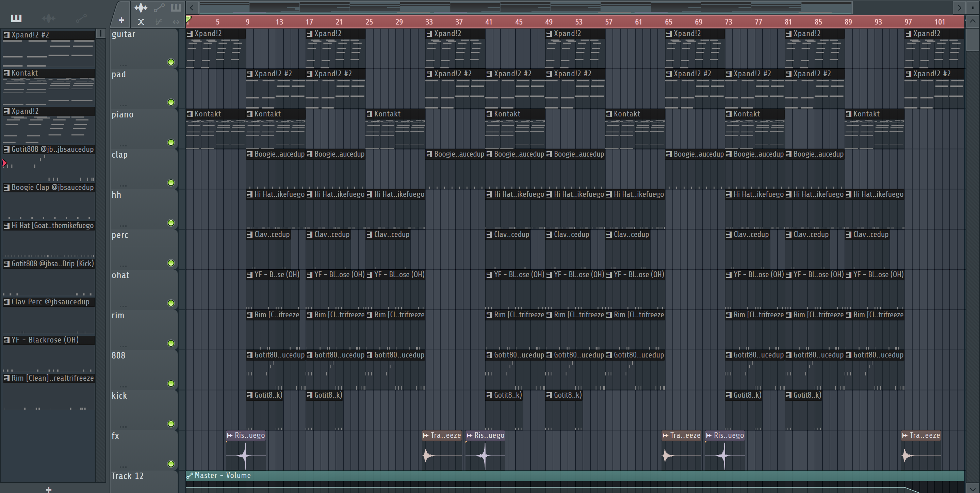Screen dimensions: 980x493
Task: Show automation clips in the picker panel
Action: (81, 18)
